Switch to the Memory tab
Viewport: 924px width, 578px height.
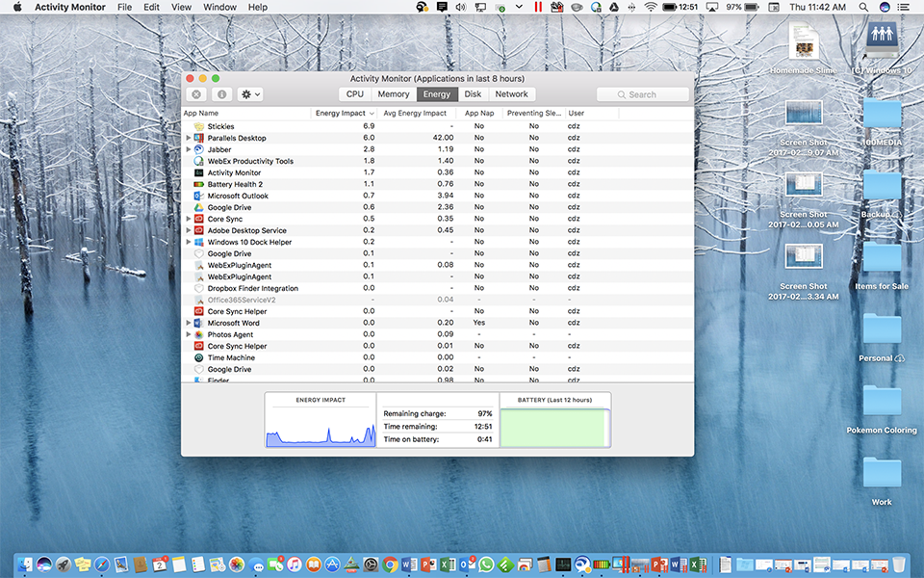(x=393, y=94)
